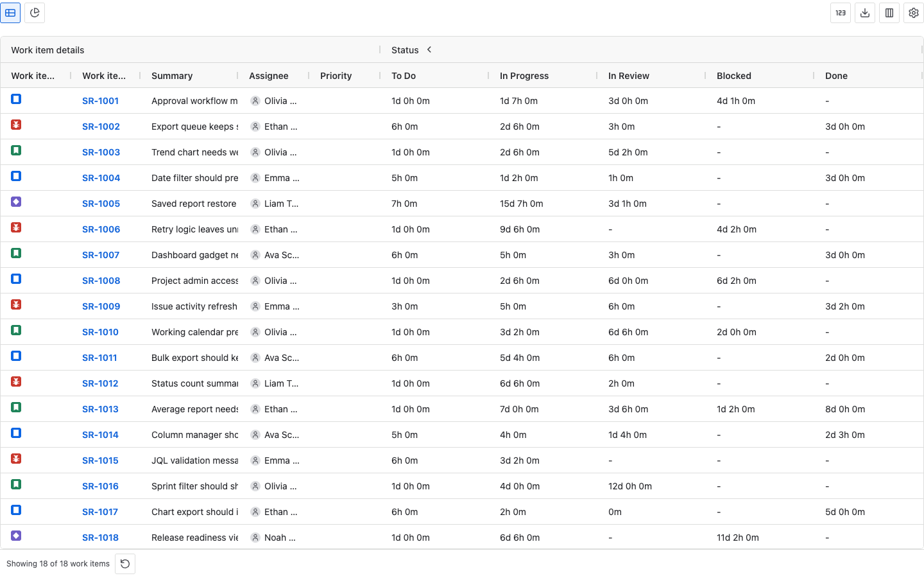Refresh the work items list
Viewport: 924px width, 578px height.
pyautogui.click(x=125, y=564)
